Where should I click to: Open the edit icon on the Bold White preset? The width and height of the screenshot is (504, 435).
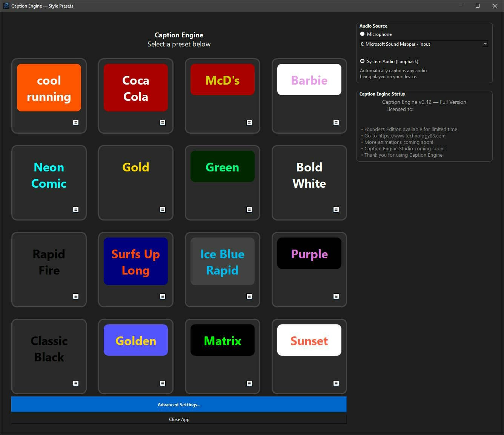[x=336, y=209]
